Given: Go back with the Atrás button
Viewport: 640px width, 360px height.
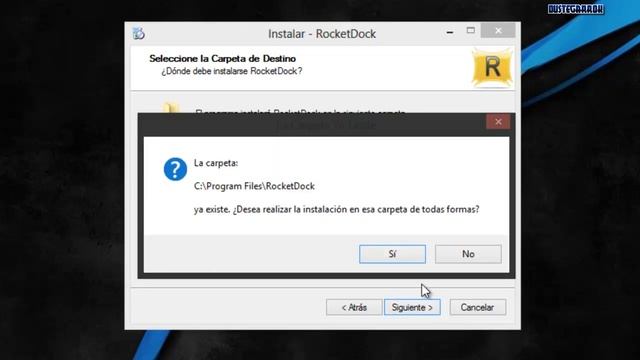Looking at the screenshot, I should (x=354, y=307).
